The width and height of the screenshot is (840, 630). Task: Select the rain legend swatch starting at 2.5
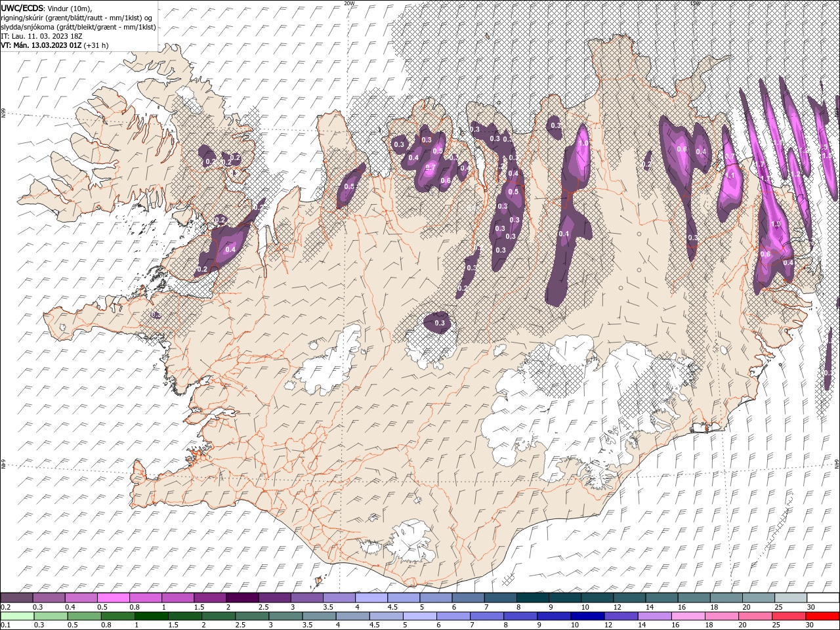pos(251,616)
